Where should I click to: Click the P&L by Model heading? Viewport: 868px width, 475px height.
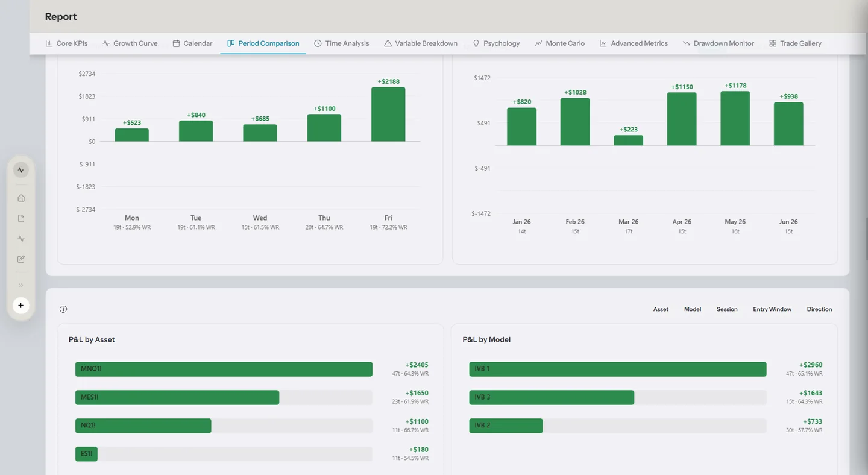click(x=486, y=339)
